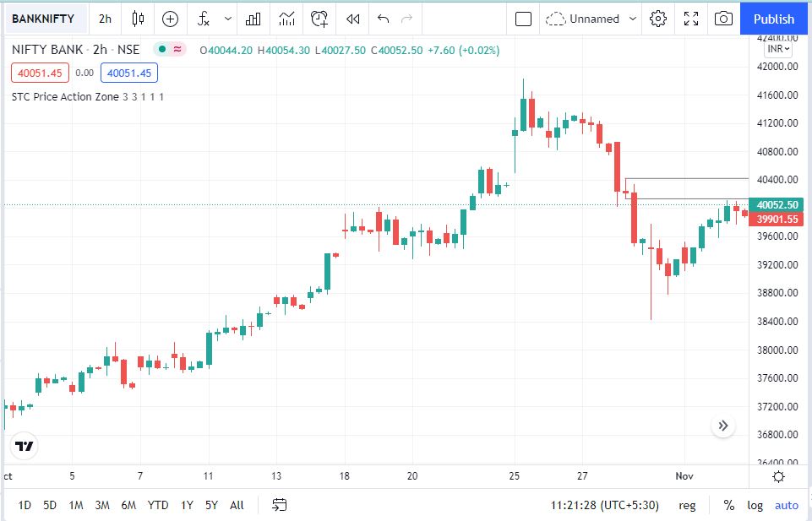Select the 3M date range
Screen dimensions: 812x521
(x=102, y=505)
